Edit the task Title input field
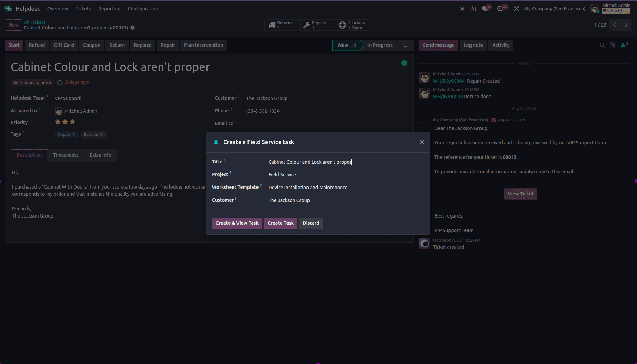Image resolution: width=637 pixels, height=364 pixels. (x=346, y=162)
